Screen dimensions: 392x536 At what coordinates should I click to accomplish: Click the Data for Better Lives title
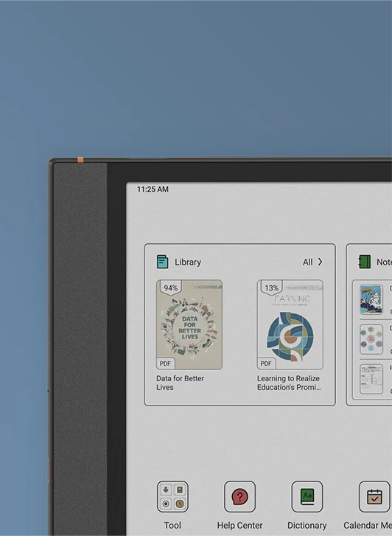180,383
